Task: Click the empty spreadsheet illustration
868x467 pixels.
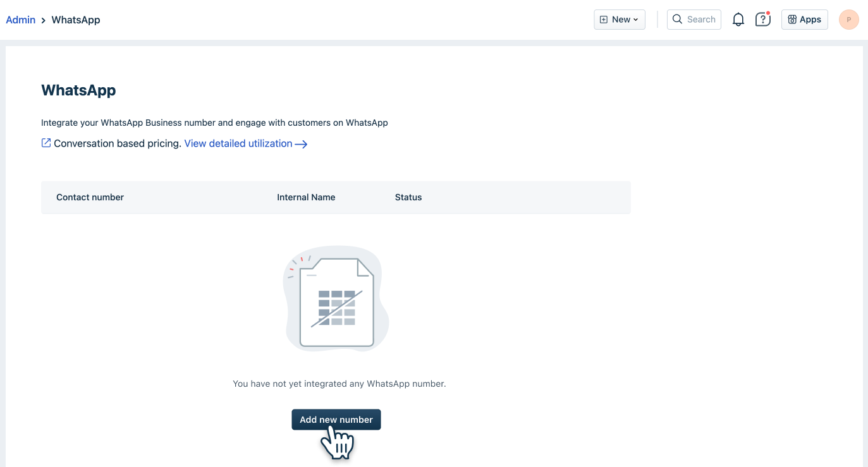Action: pos(336,298)
